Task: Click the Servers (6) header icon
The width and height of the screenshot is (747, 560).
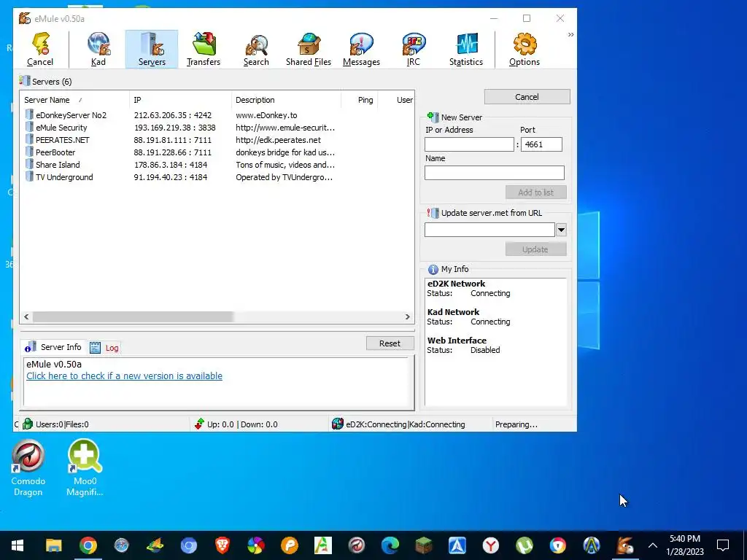Action: tap(24, 81)
